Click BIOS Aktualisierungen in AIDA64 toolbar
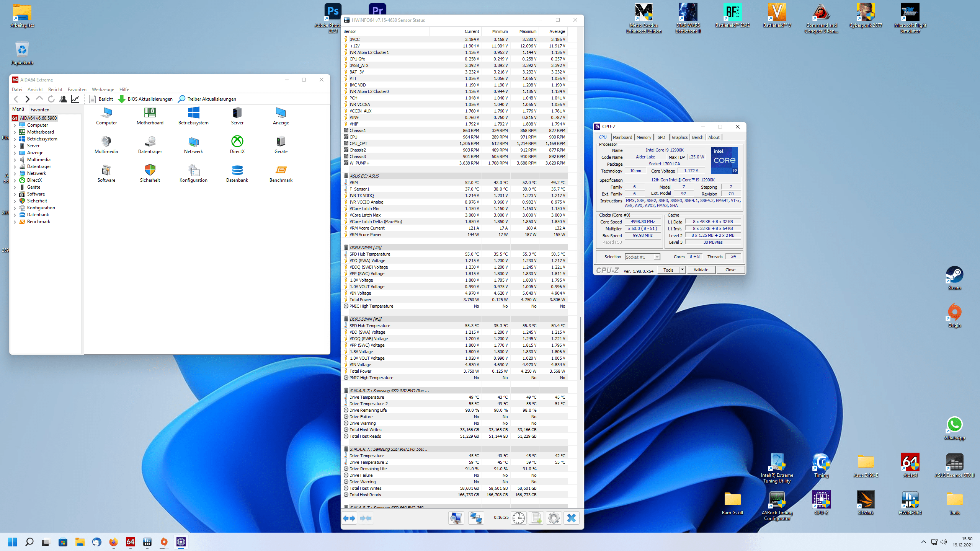Screen dimensions: 980x551 pos(145,99)
